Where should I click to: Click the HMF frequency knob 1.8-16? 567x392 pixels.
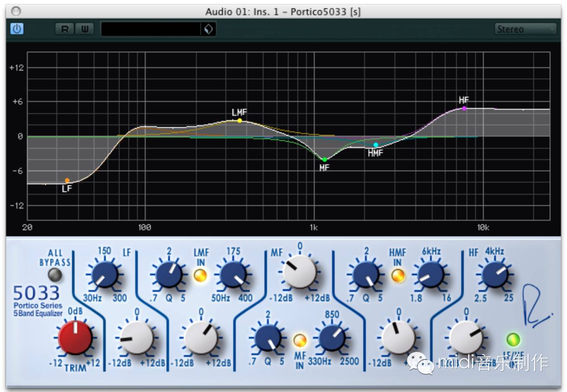pyautogui.click(x=431, y=274)
